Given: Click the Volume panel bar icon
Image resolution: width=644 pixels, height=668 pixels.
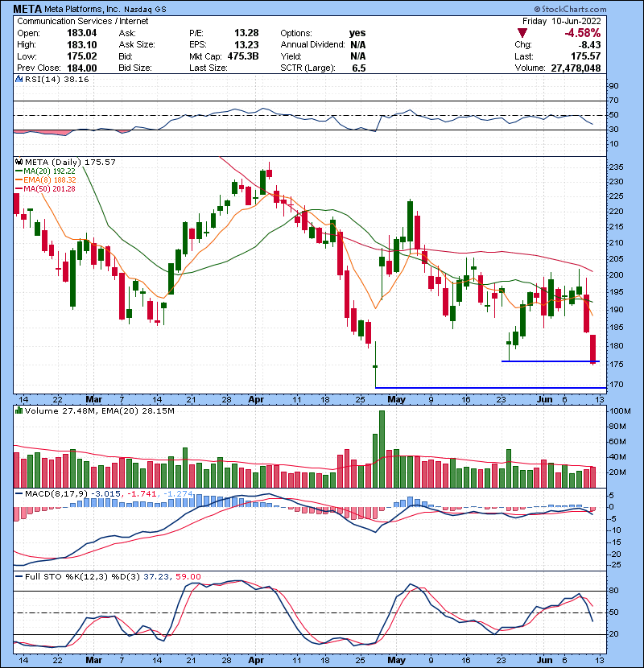Looking at the screenshot, I should (19, 410).
